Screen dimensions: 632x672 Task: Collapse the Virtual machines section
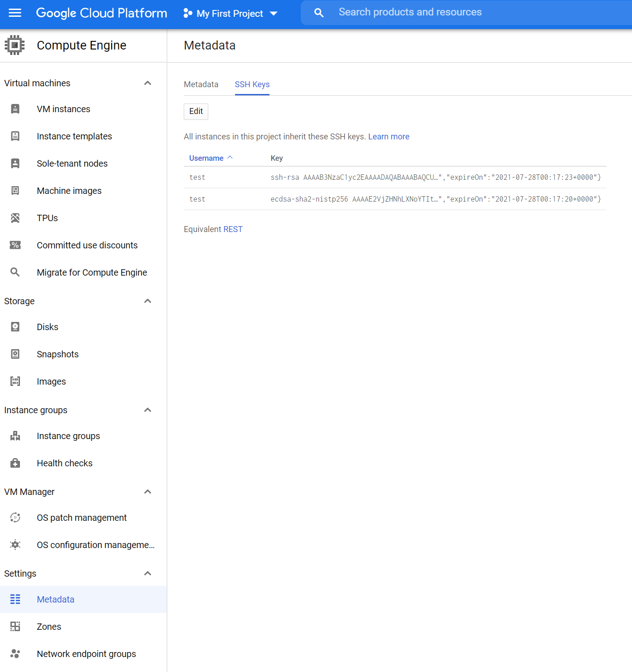147,83
